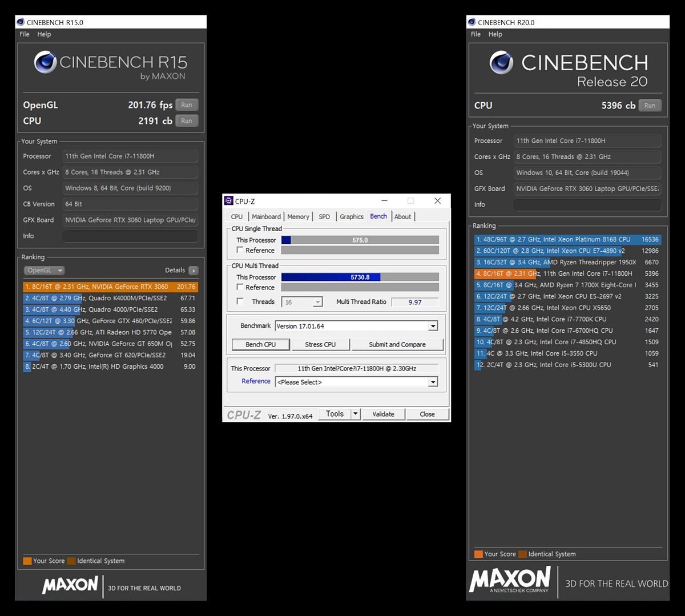The height and width of the screenshot is (616, 685).
Task: Click the Reference link label in CPU-Z
Action: coord(256,381)
